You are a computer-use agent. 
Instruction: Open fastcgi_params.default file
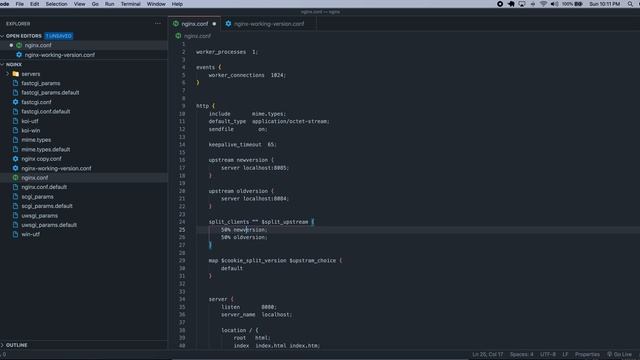(50, 93)
